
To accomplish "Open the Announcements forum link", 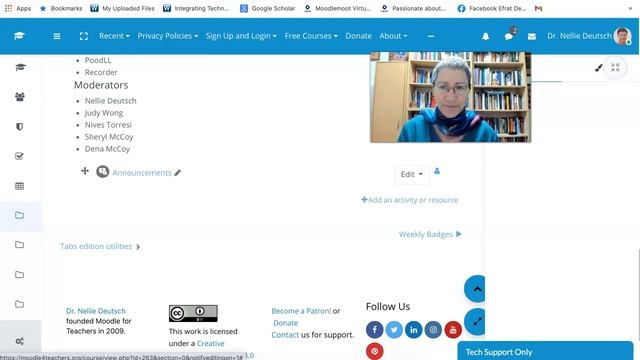I will pyautogui.click(x=142, y=173).
